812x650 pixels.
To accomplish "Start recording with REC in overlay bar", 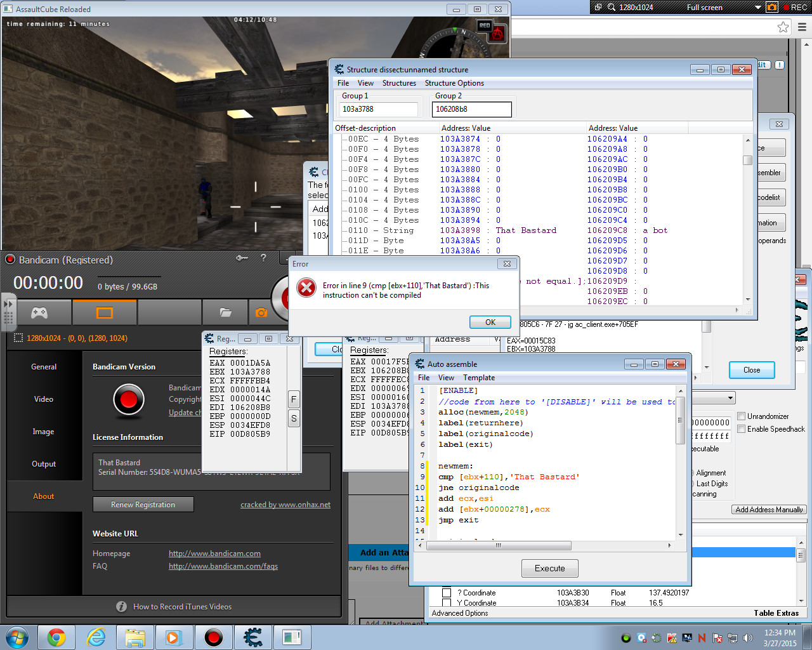I will click(795, 7).
